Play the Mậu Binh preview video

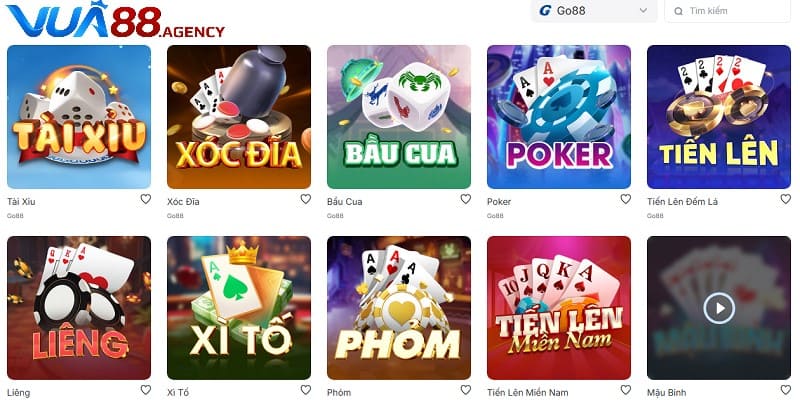tap(719, 308)
